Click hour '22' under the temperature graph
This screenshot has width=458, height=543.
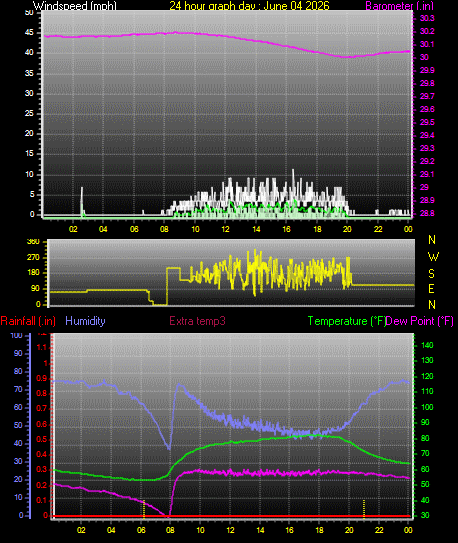pos(379,530)
